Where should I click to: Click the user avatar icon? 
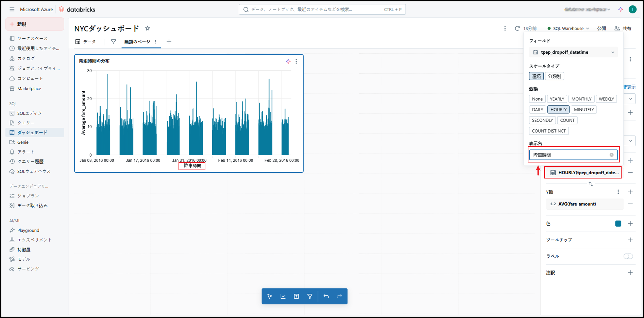(x=632, y=10)
